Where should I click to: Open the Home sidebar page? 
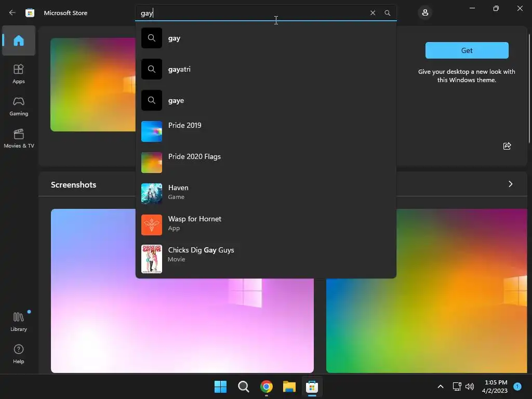19,41
